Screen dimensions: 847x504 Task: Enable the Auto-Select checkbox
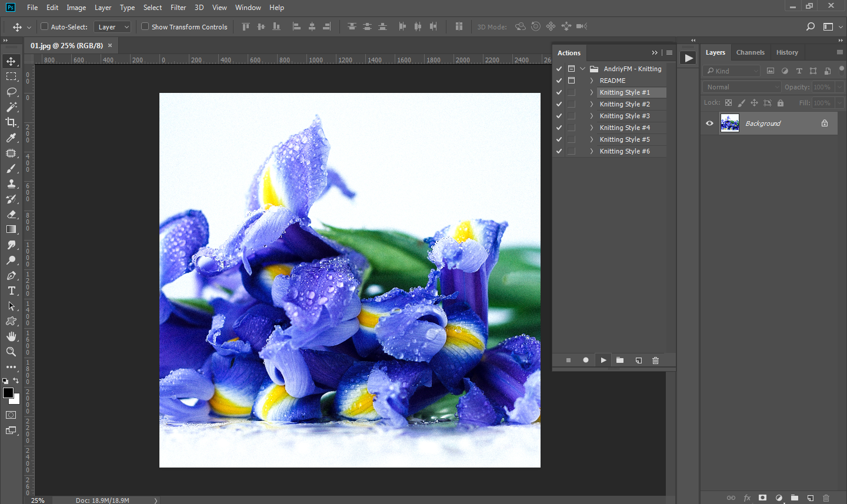point(44,26)
